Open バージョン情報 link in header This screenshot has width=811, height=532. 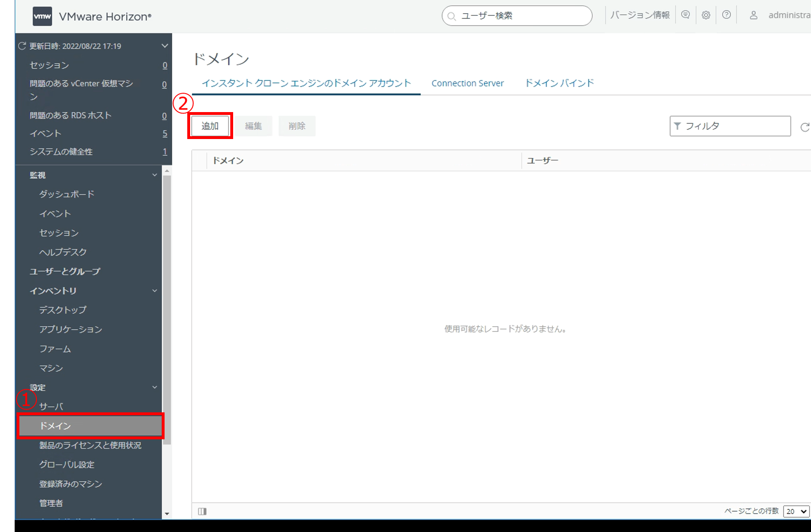[640, 15]
